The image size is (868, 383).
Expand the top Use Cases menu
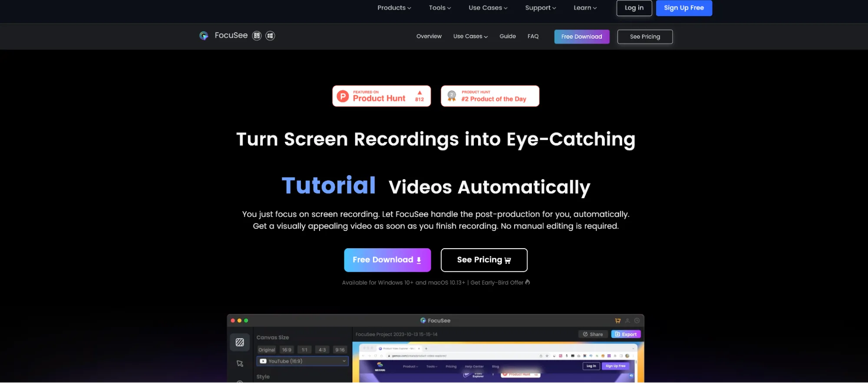pyautogui.click(x=488, y=8)
